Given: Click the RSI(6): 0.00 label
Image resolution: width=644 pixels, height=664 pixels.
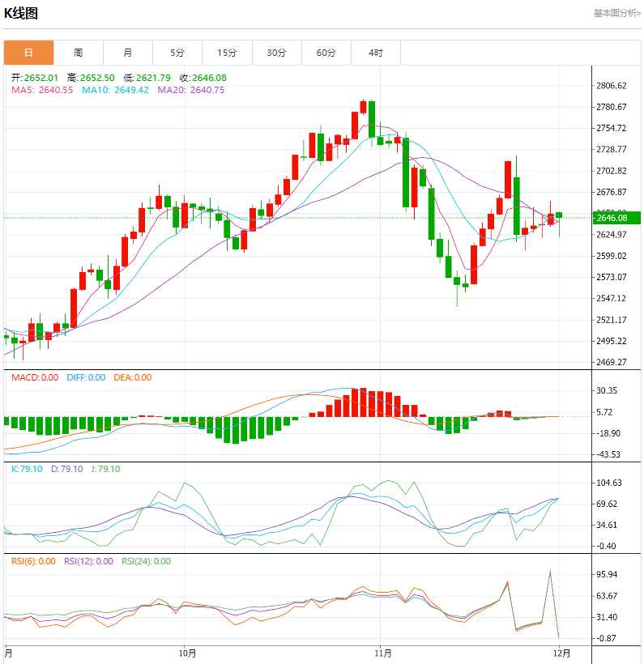Looking at the screenshot, I should pyautogui.click(x=33, y=561).
